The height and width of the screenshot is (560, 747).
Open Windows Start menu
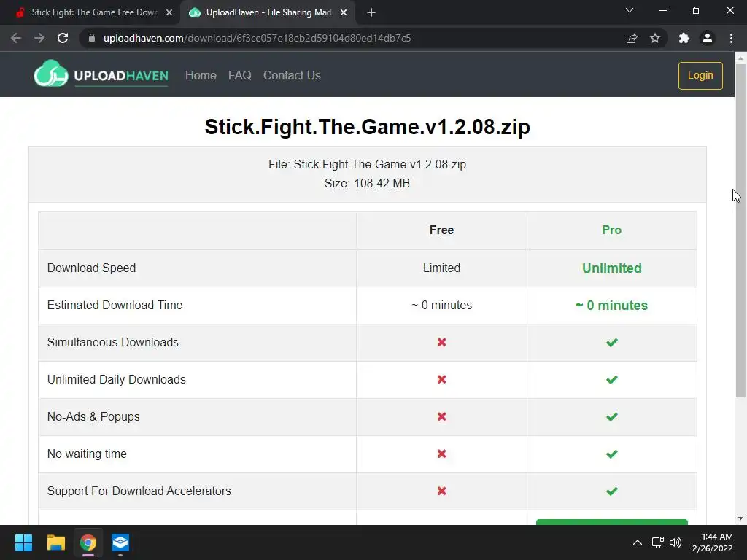coord(23,542)
